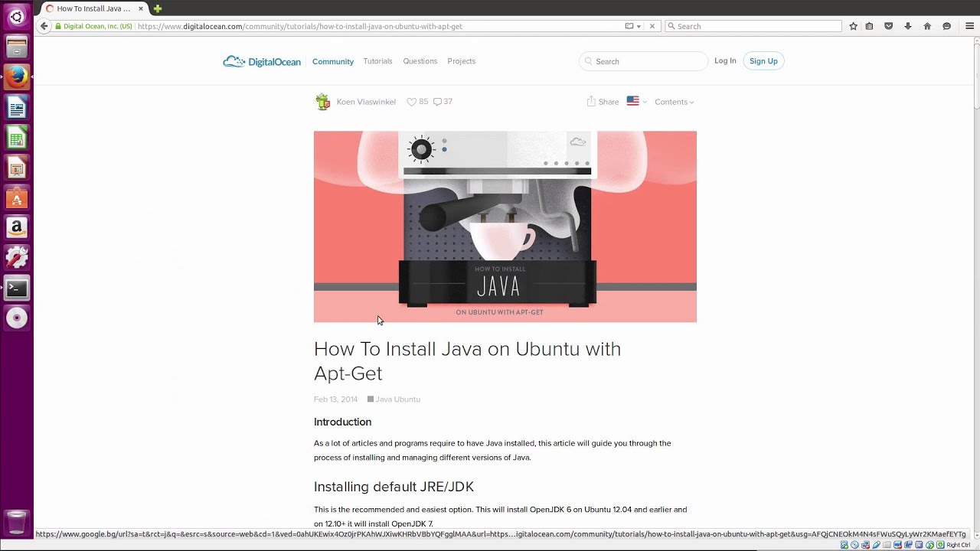Screen dimensions: 980x551
Task: Open the Firefox Hello chat icon
Action: pyautogui.click(x=946, y=26)
